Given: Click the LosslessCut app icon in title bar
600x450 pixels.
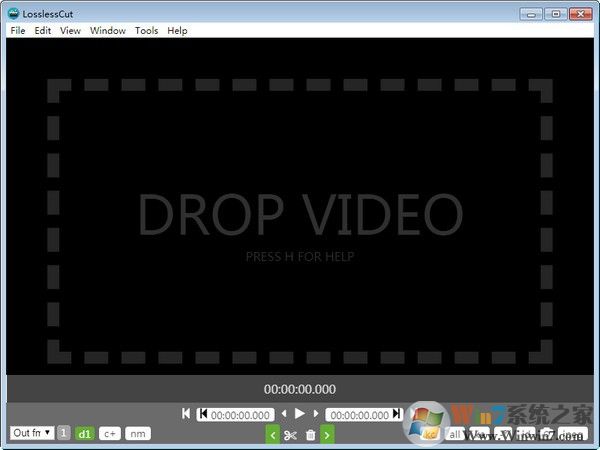Looking at the screenshot, I should [x=13, y=14].
